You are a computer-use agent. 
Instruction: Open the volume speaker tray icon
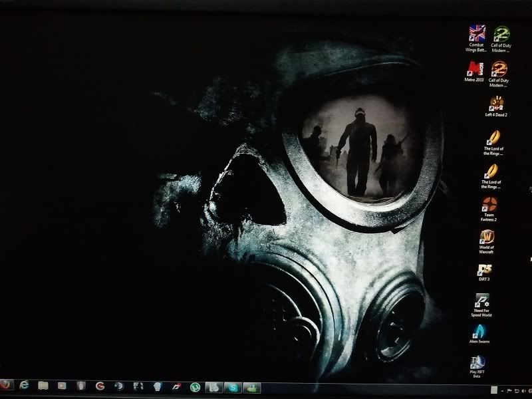[x=523, y=391]
